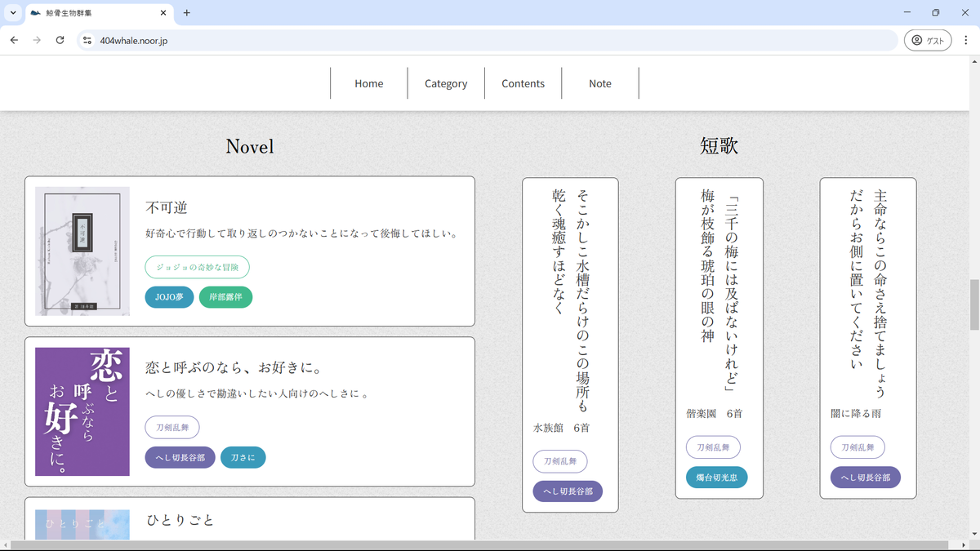This screenshot has width=980, height=551.
Task: Click the browser back arrow
Action: 14,40
